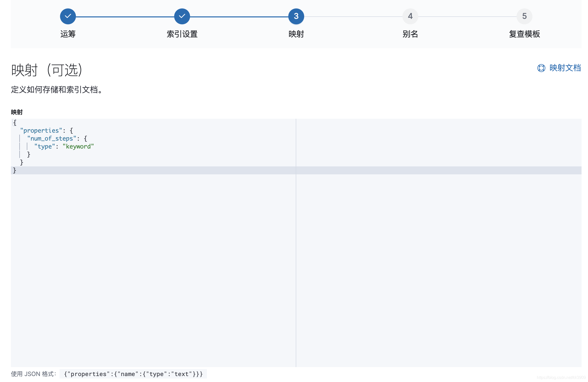
Task: Click the 运筹 step label
Action: [x=68, y=34]
